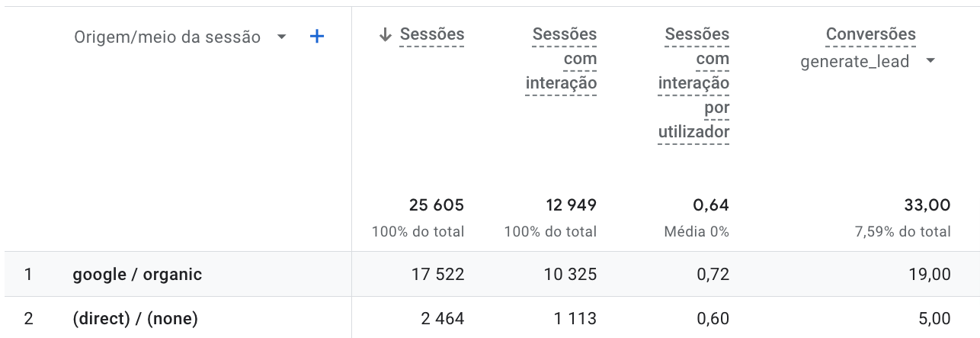Image resolution: width=980 pixels, height=338 pixels.
Task: Click the 2 464 sessions value
Action: (442, 318)
